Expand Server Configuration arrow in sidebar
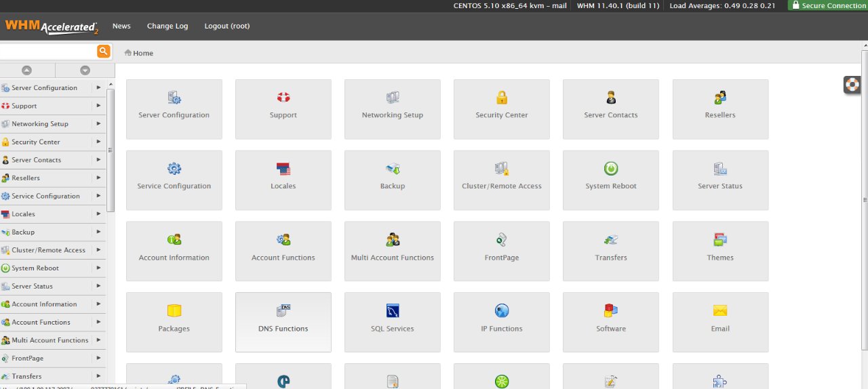Image resolution: width=868 pixels, height=389 pixels. point(98,87)
